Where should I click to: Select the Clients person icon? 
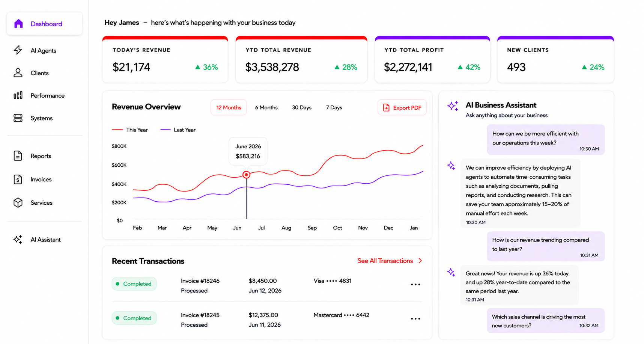click(x=18, y=73)
